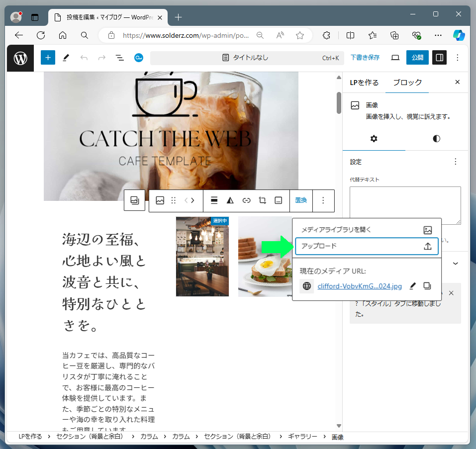Switch to the LPを作る sidebar tab
This screenshot has height=449, width=476.
(x=364, y=83)
